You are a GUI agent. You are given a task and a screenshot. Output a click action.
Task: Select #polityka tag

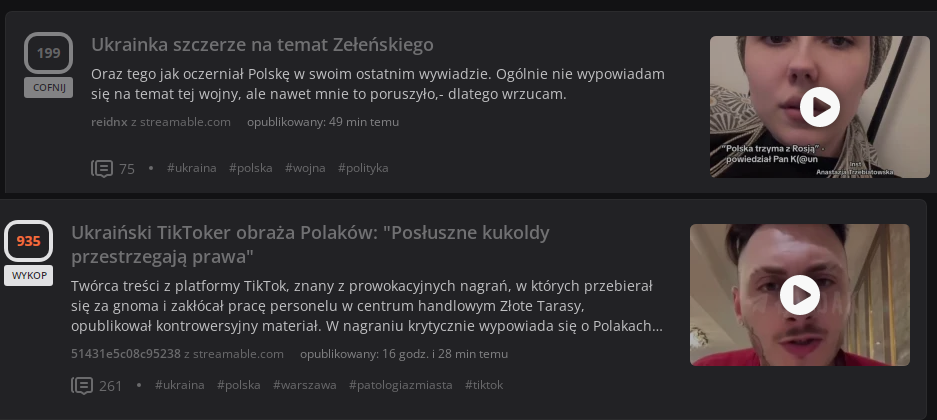point(363,168)
